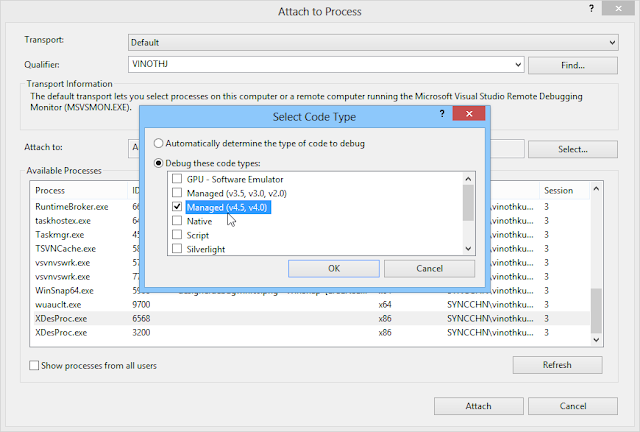
Task: Check the GPU - Software Emulator box
Action: click(x=177, y=179)
